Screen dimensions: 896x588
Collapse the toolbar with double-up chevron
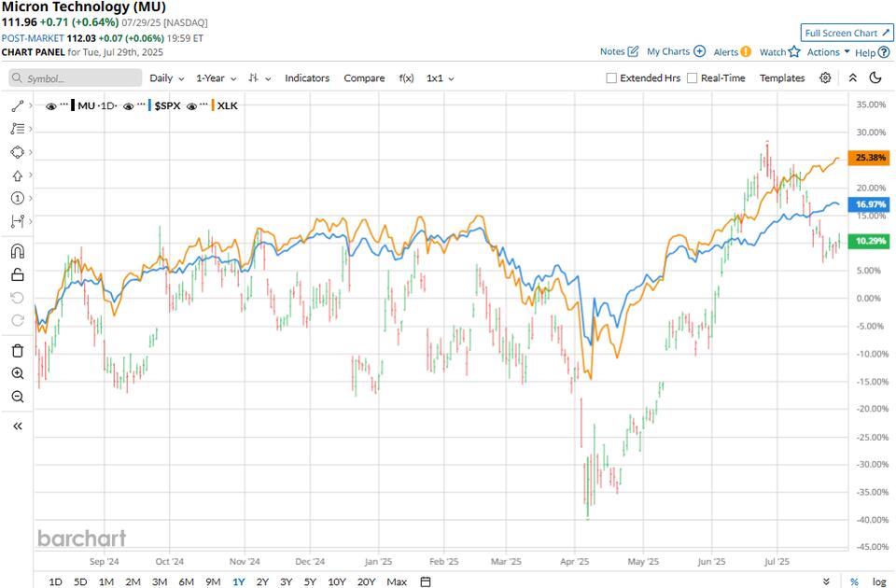click(x=852, y=77)
